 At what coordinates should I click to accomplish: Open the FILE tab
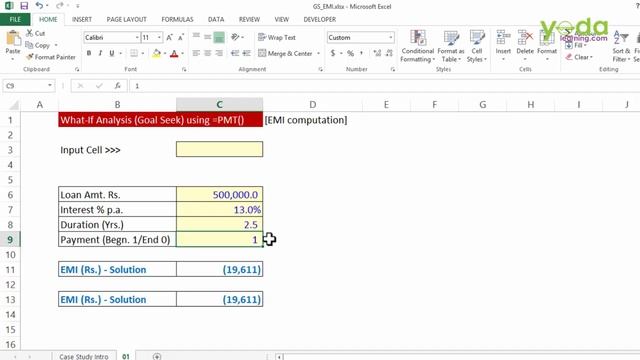pyautogui.click(x=15, y=19)
